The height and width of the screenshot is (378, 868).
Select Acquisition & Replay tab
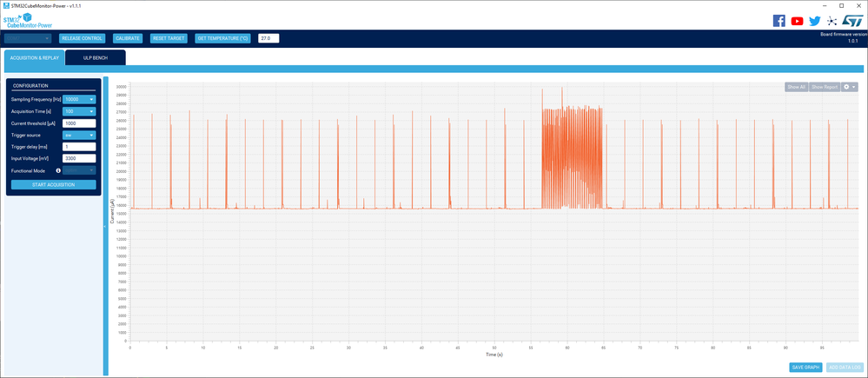click(x=35, y=57)
